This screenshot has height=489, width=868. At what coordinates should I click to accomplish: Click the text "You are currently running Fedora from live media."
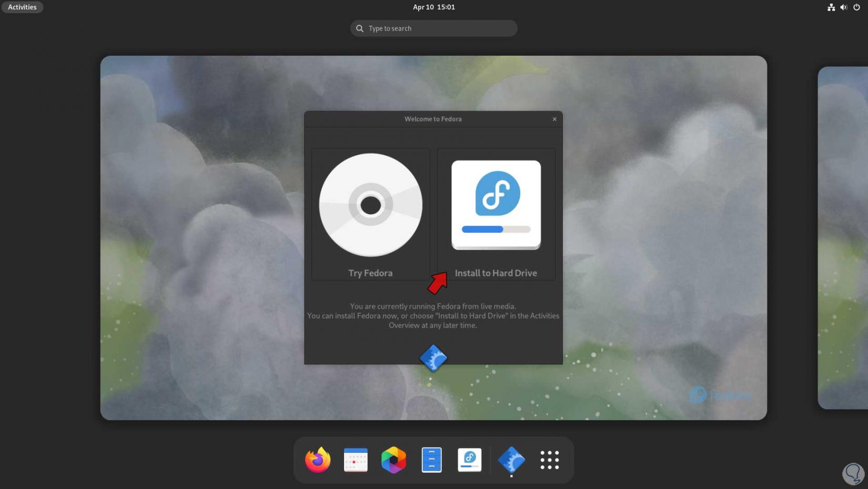[x=433, y=306]
